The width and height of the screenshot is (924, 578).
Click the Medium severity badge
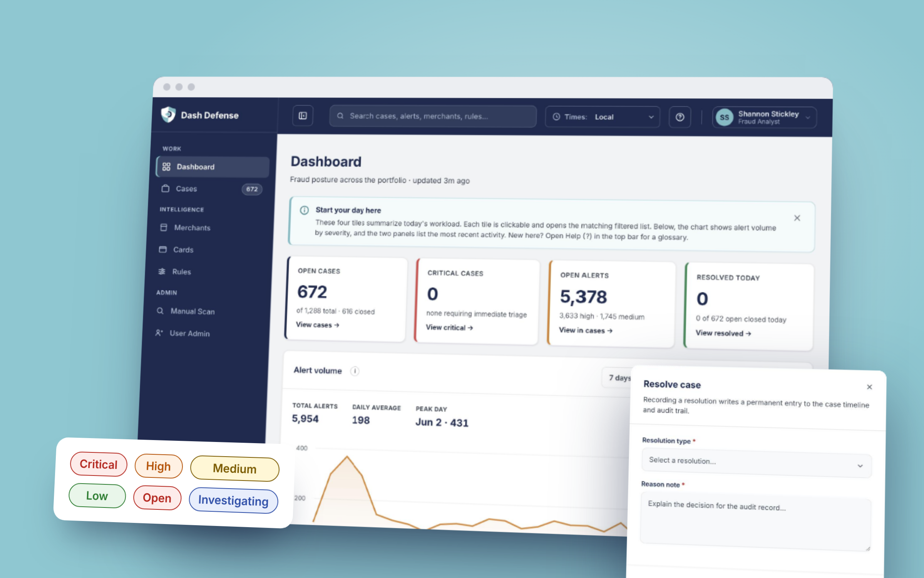coord(235,469)
